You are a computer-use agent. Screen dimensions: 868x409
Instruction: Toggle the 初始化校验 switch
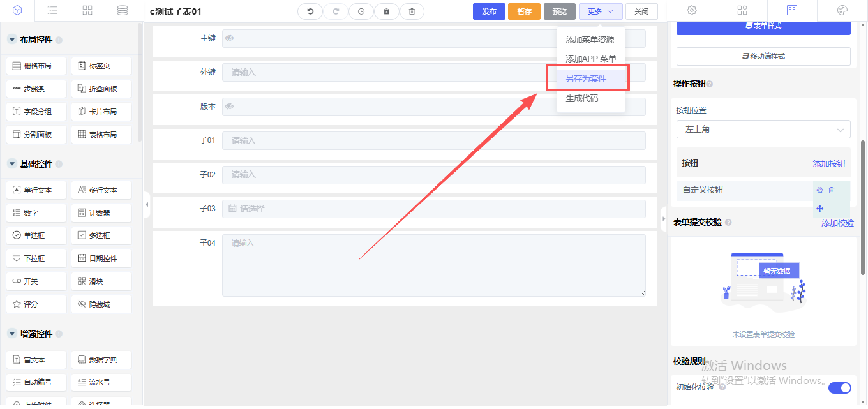[839, 388]
